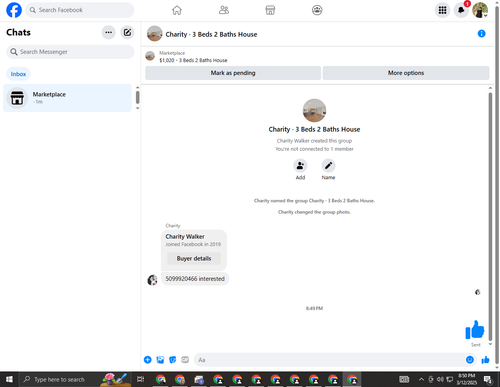Image resolution: width=500 pixels, height=387 pixels.
Task: Click More options button
Action: [x=406, y=73]
